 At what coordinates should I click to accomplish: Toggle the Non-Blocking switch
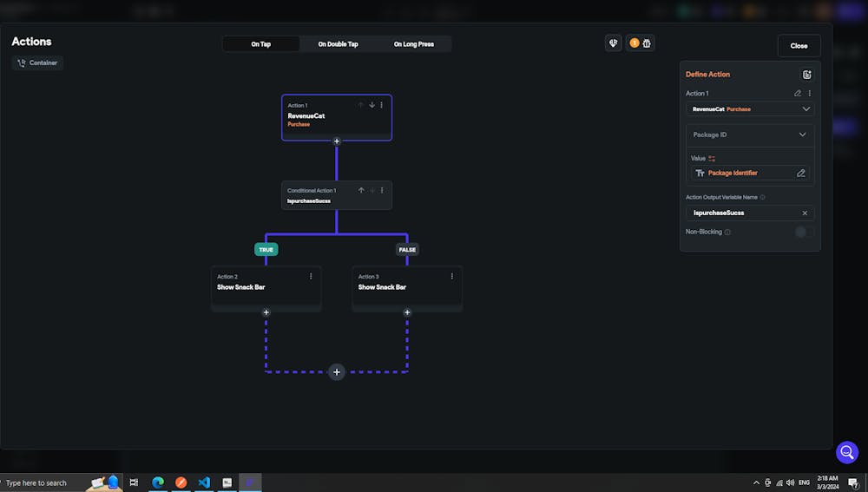(803, 232)
